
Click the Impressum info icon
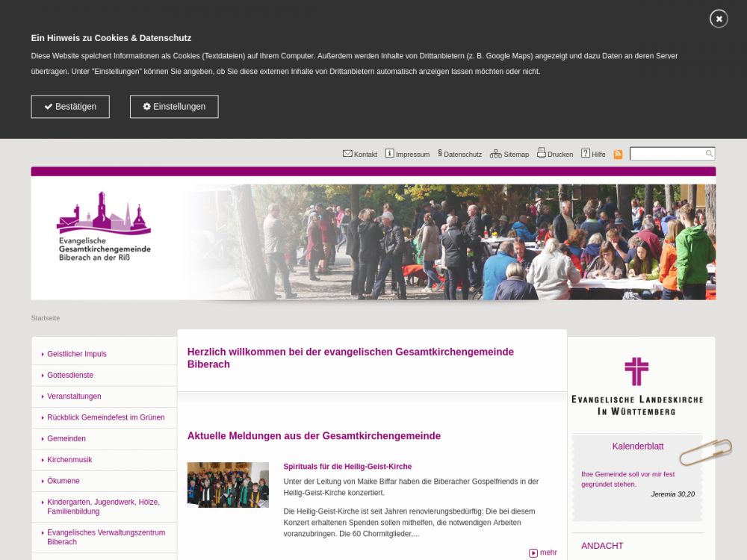point(389,154)
